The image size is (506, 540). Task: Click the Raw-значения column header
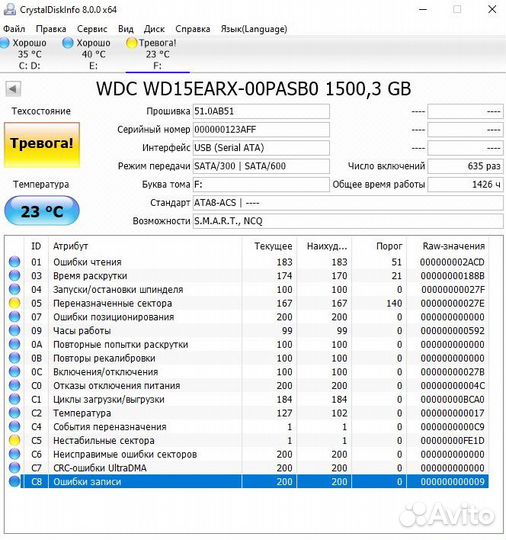coord(448,246)
